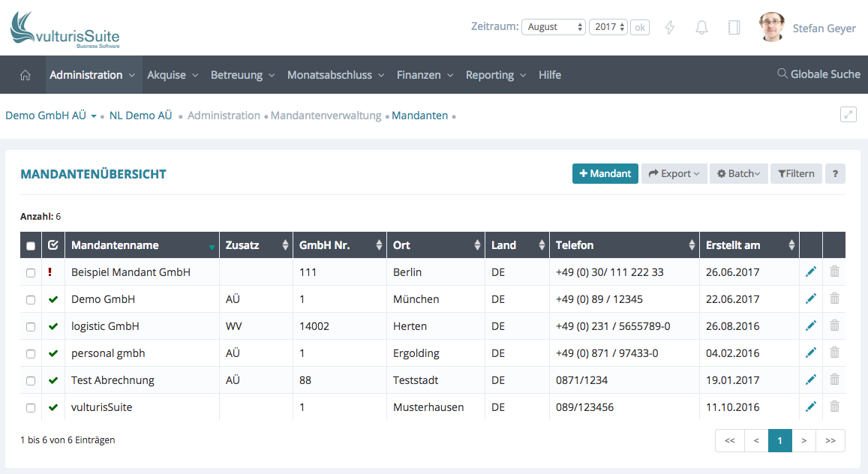868x474 pixels.
Task: Click the help question mark button
Action: [835, 173]
